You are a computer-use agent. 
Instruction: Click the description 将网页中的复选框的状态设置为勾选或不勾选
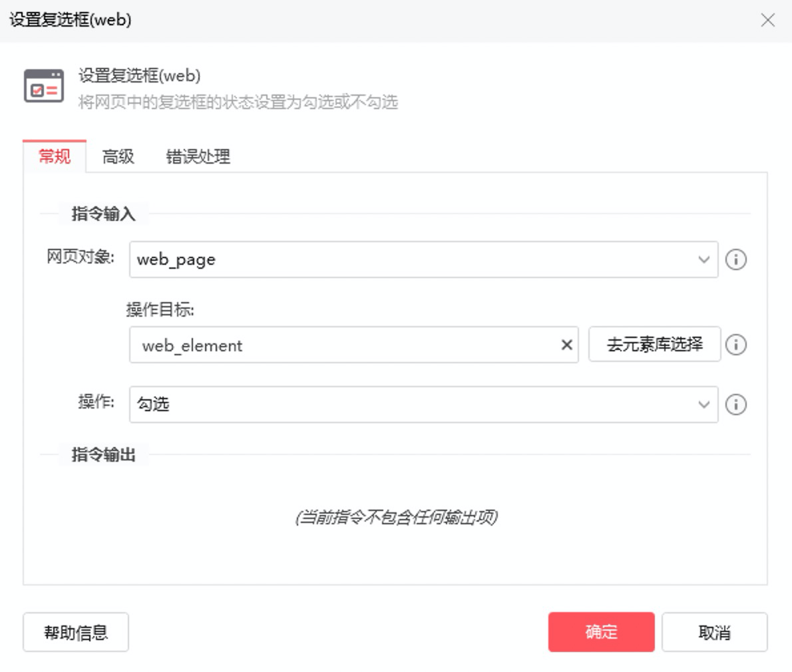[238, 102]
